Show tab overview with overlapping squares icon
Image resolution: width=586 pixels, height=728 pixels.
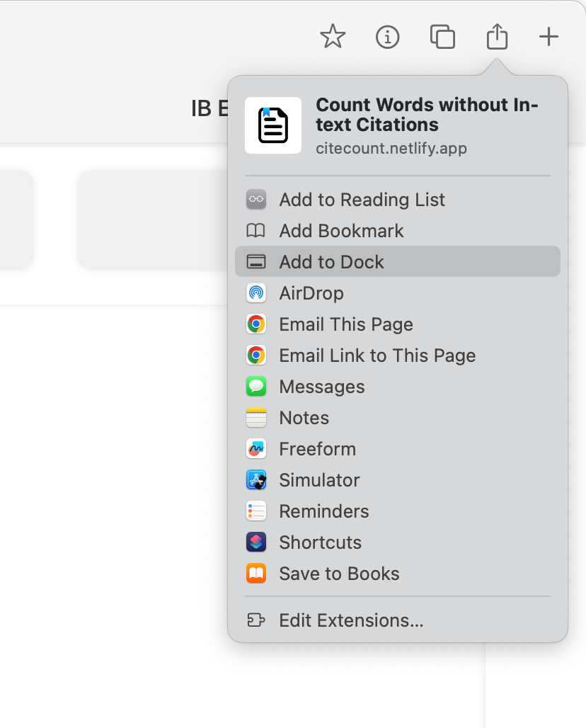pos(442,37)
